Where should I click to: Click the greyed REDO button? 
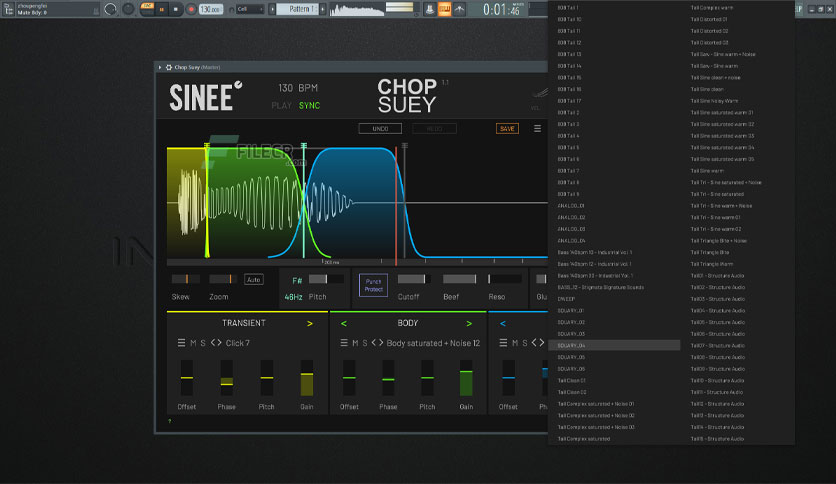(434, 128)
